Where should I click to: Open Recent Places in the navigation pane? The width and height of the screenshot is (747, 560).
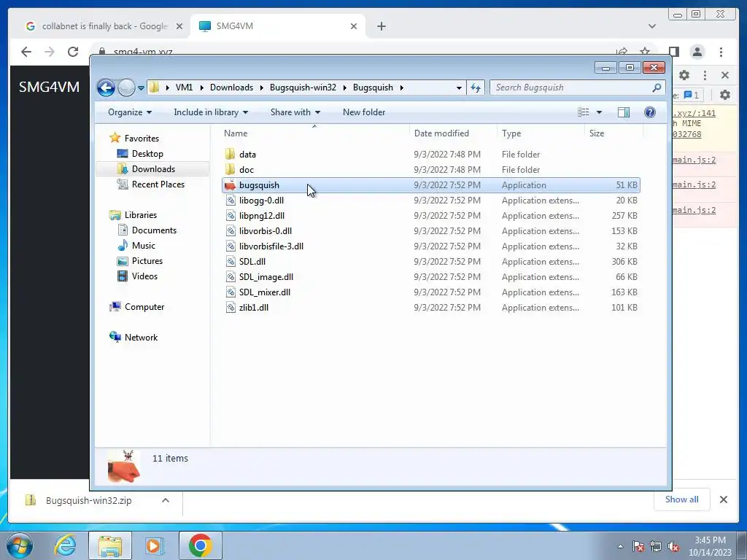click(158, 184)
